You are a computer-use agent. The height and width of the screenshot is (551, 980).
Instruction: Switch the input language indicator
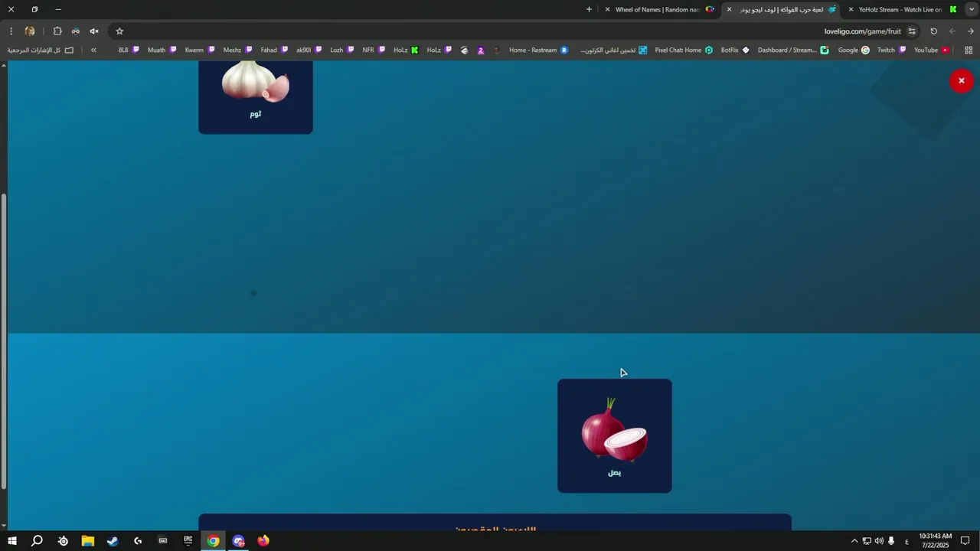(906, 541)
